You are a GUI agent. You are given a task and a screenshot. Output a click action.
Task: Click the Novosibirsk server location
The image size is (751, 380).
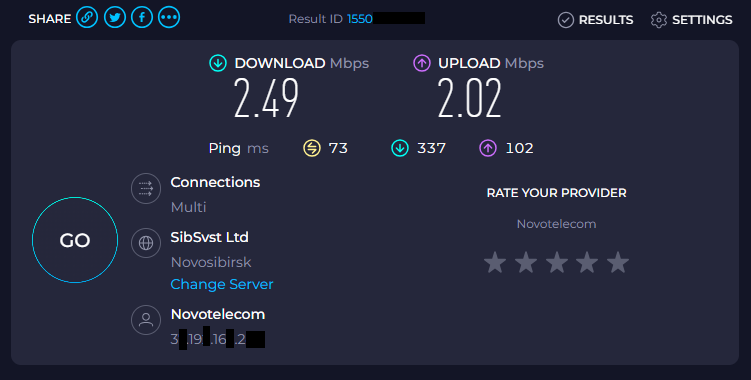tap(211, 262)
